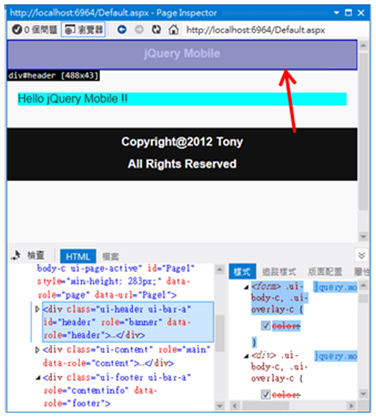Open the window options dropdown in title bar
Image resolution: width=376 pixels, height=417 pixels.
[336, 13]
